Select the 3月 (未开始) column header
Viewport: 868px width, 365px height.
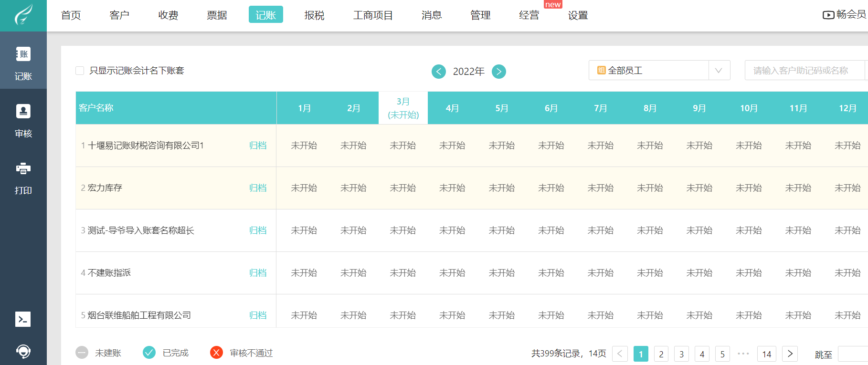403,108
